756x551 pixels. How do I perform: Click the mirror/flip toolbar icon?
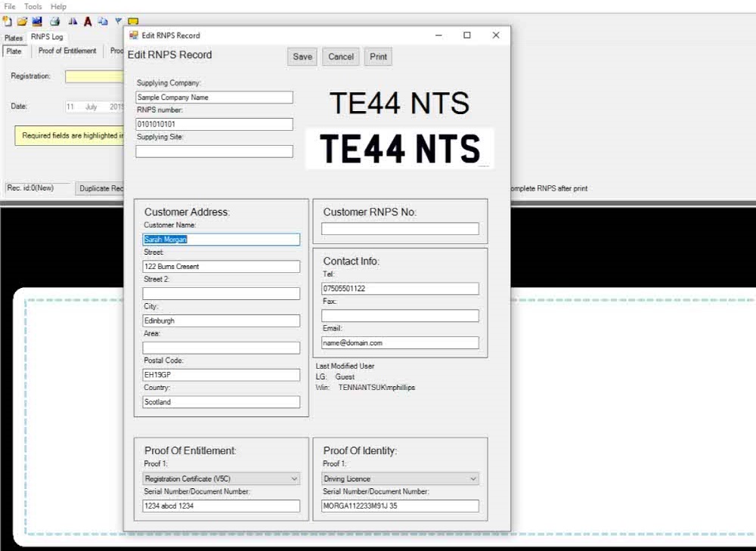click(x=73, y=21)
